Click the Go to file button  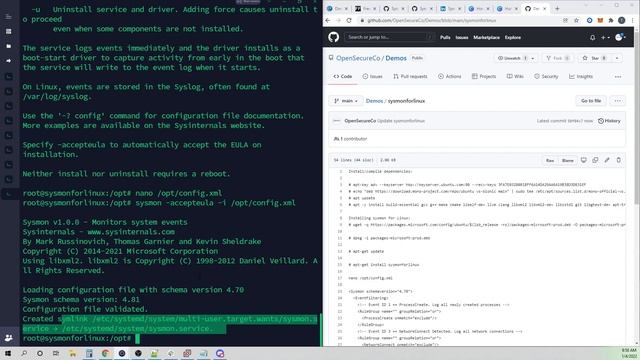pyautogui.click(x=591, y=101)
